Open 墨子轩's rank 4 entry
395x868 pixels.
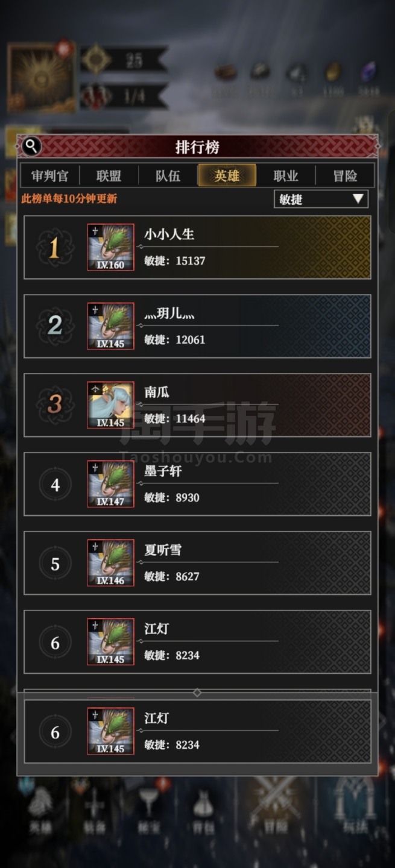pyautogui.click(x=197, y=484)
